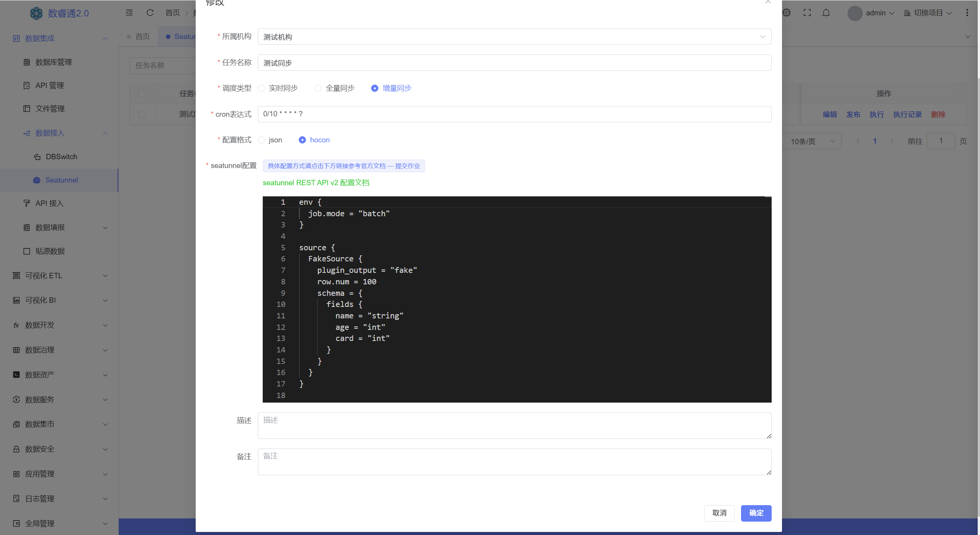Select the 实时同步 radio option
This screenshot has height=535, width=980.
[262, 88]
